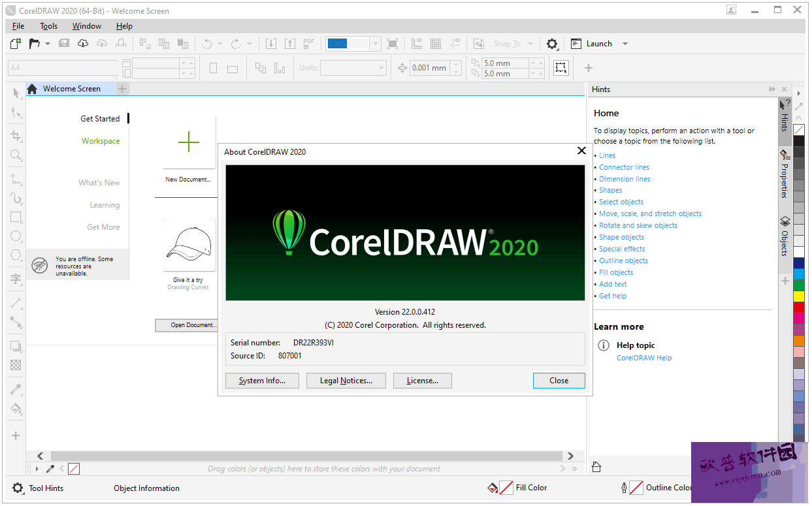Click the nudge distance 0.001 mm field
Screen dimensions: 812x506
pyautogui.click(x=429, y=68)
